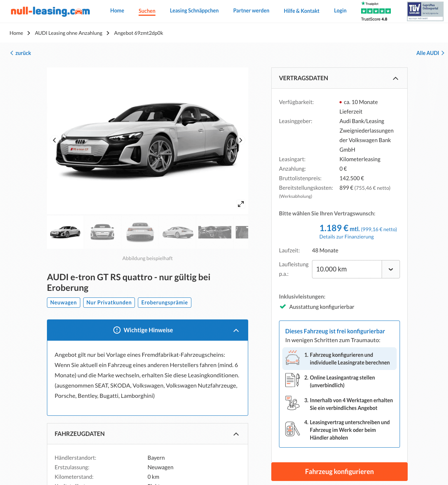Screen dimensions: 448x485
Task: Click the info icon in Wichtige Hinweise
Action: pos(117,330)
